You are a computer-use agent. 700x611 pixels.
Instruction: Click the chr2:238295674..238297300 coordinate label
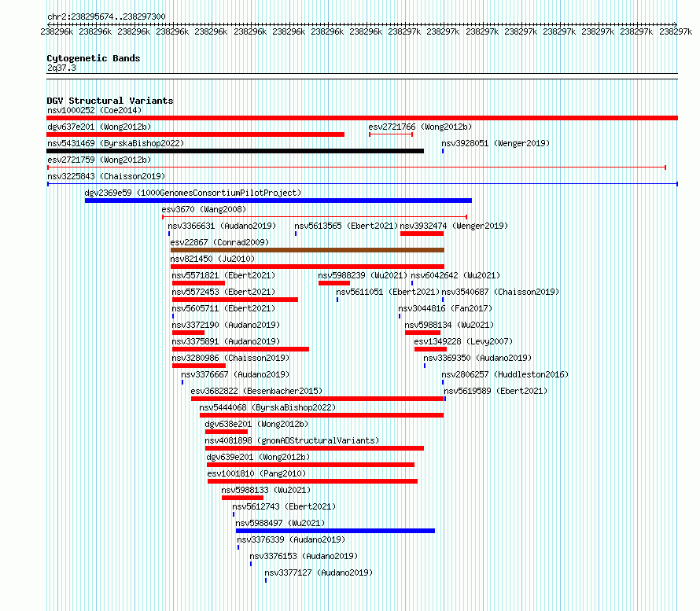click(x=106, y=17)
